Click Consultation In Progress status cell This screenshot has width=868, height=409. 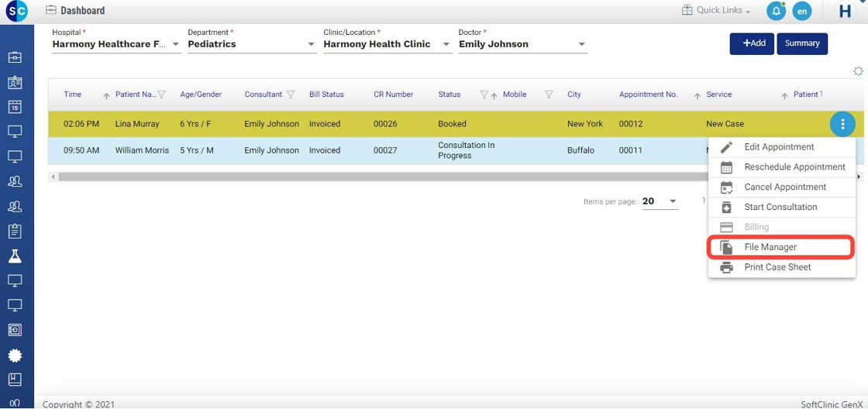(x=466, y=150)
